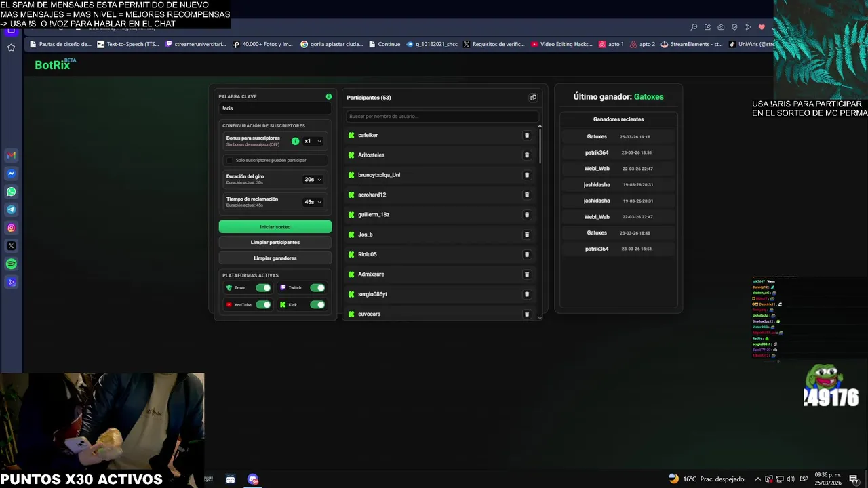Viewport: 868px width, 488px height.
Task: Open the Text-to-Speech bookmark
Action: click(128, 45)
